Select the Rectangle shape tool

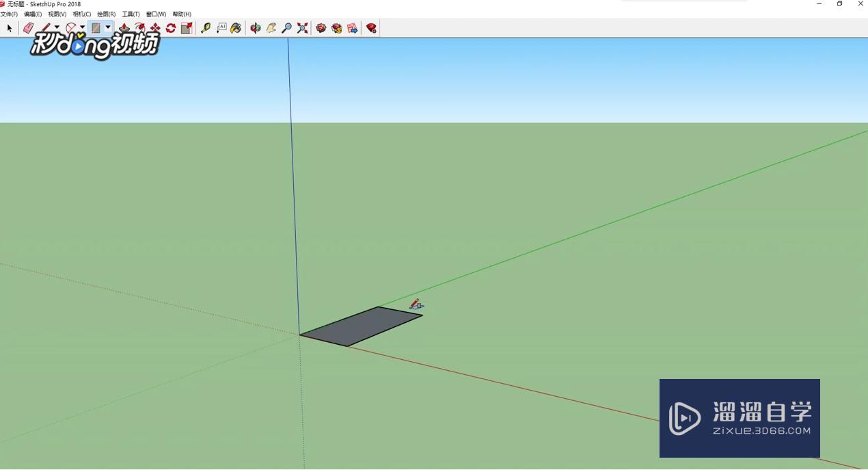point(96,28)
